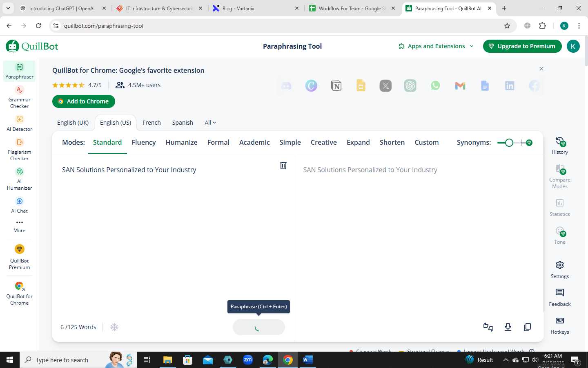Bookmark this page with the star
The image size is (588, 368).
click(x=507, y=26)
